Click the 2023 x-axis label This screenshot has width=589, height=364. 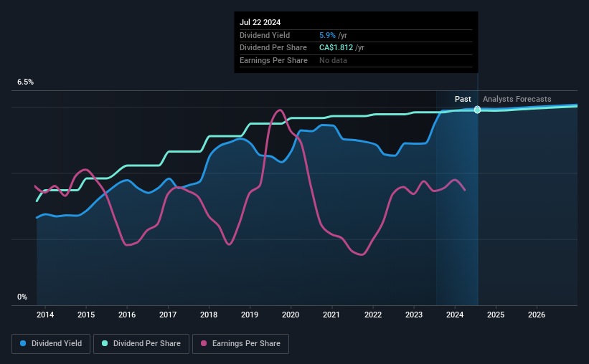click(x=414, y=315)
